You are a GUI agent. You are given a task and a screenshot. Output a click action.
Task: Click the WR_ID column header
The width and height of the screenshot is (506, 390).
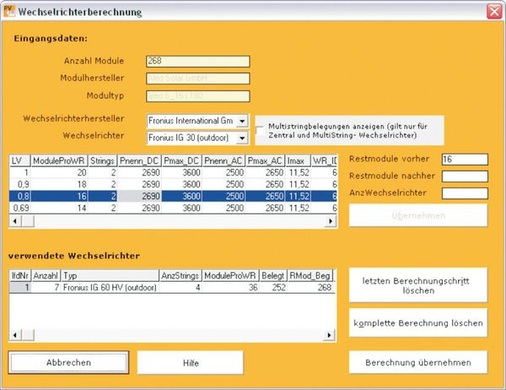pos(324,161)
